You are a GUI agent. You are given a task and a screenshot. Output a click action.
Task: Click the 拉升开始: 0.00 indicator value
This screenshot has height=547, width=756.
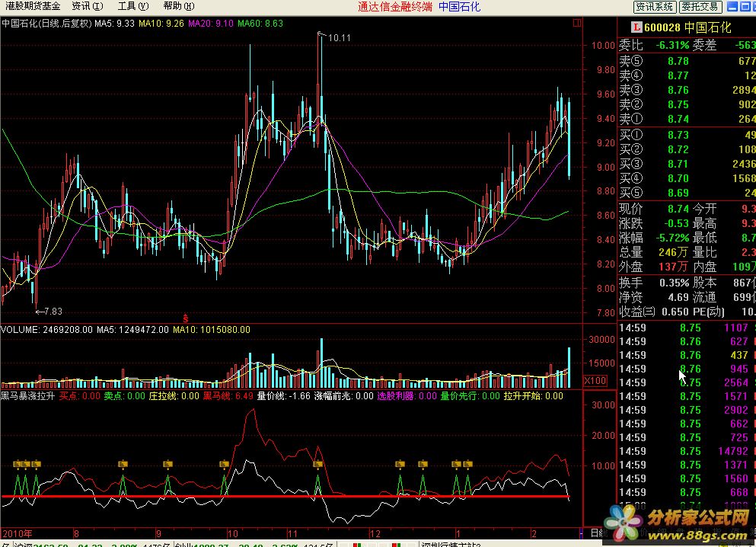(533, 396)
